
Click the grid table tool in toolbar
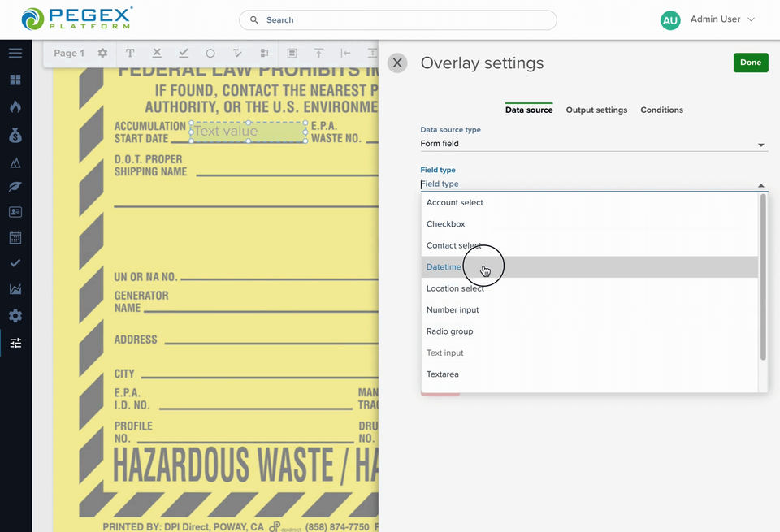[292, 53]
